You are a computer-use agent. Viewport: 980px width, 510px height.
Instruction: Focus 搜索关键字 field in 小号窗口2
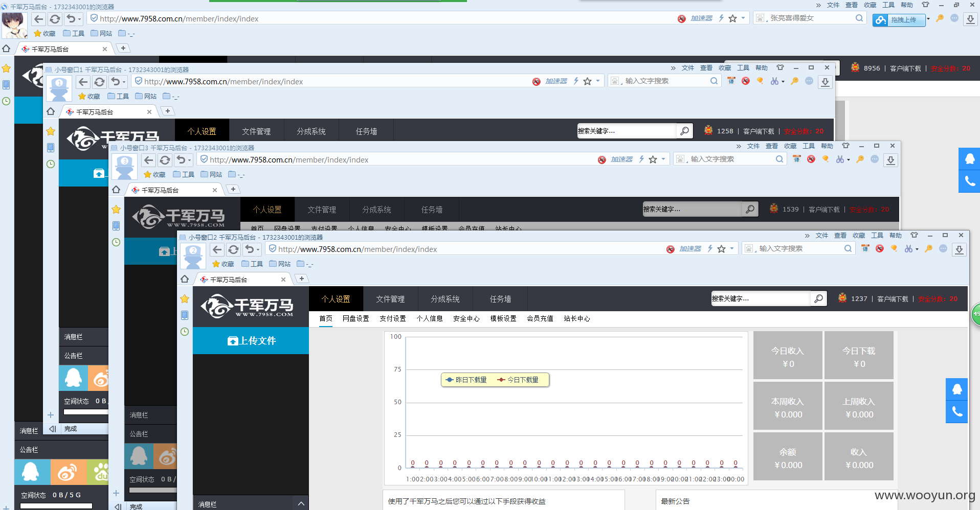tap(760, 298)
